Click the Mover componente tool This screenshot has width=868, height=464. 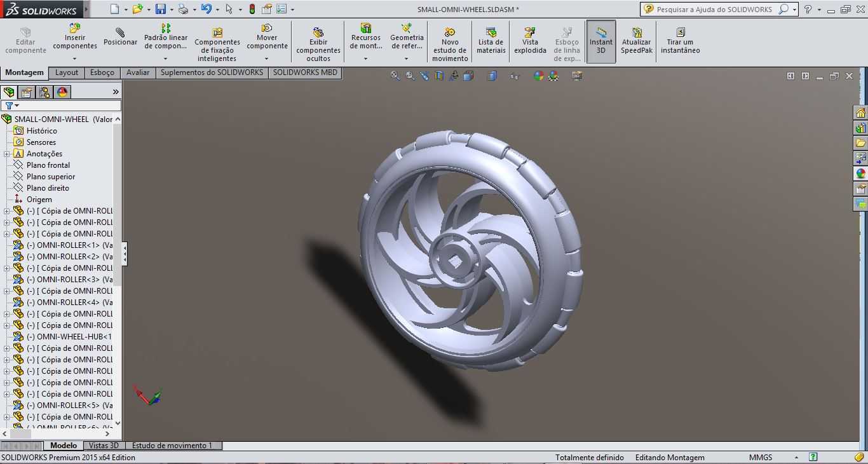(267, 38)
